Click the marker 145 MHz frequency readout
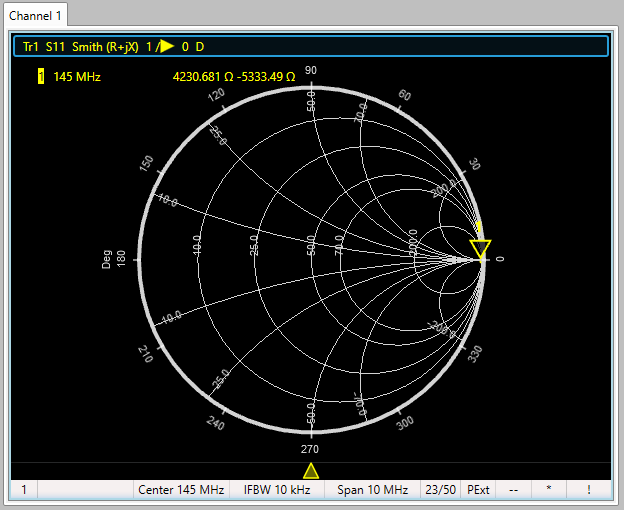This screenshot has width=624, height=510. click(77, 76)
